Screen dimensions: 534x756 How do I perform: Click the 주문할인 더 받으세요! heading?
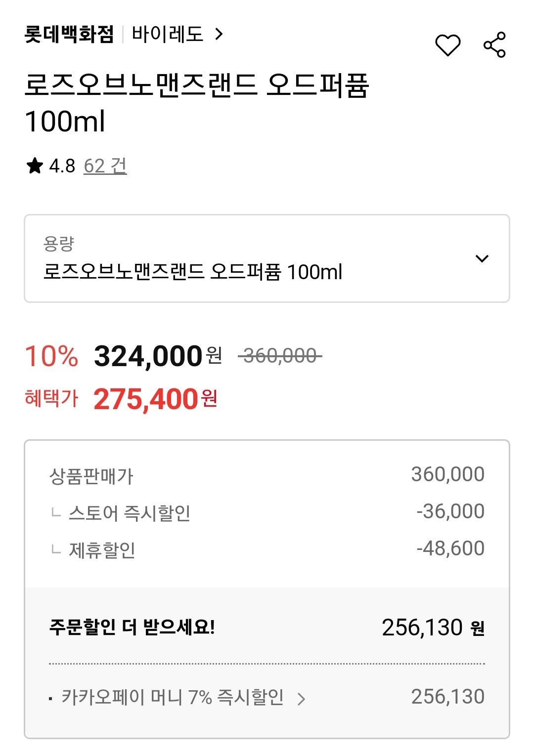[132, 627]
